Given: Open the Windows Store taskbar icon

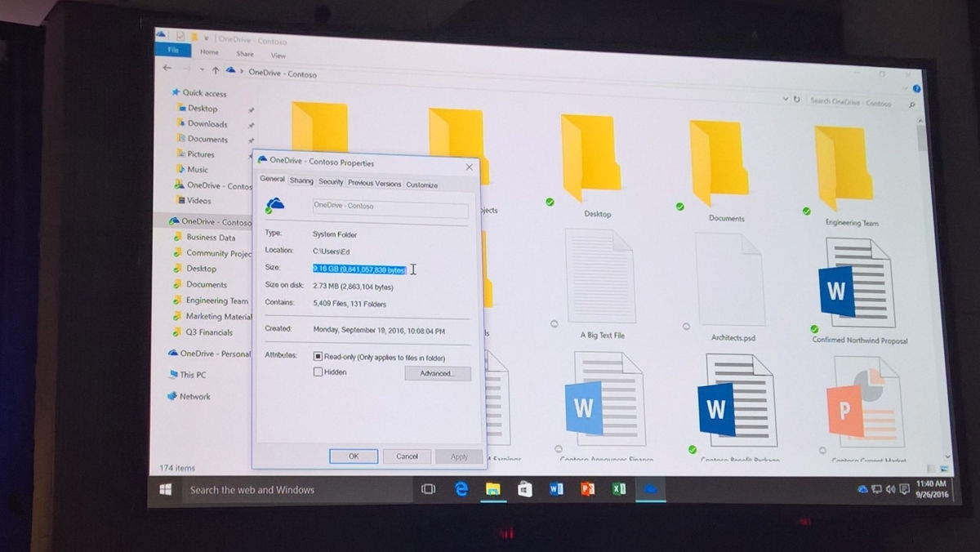Looking at the screenshot, I should 524,489.
